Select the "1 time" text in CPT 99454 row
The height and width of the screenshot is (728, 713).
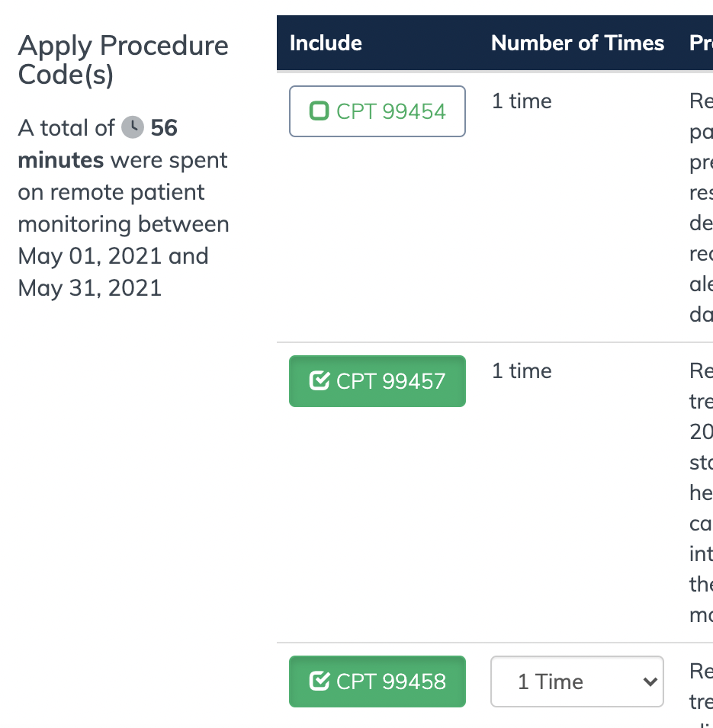click(x=522, y=101)
